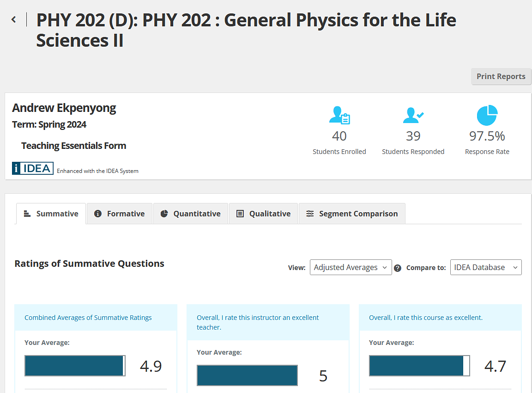
Task: Click the Response Rate pie chart icon
Action: (487, 115)
